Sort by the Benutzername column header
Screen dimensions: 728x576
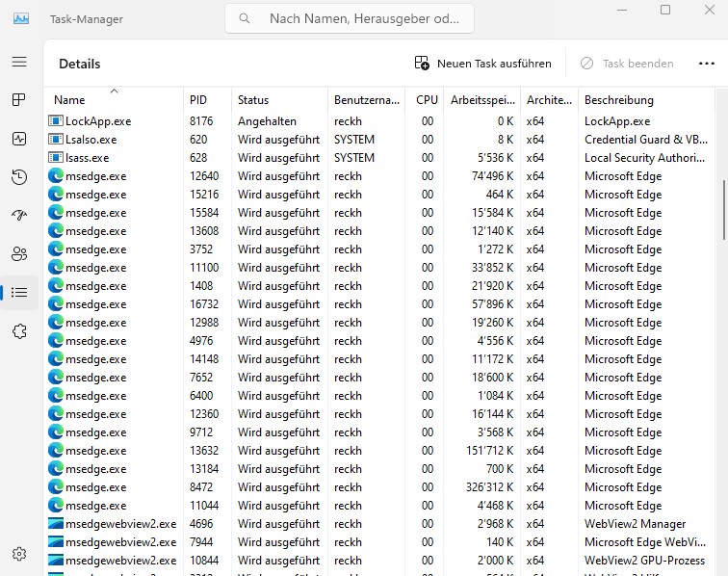click(366, 100)
